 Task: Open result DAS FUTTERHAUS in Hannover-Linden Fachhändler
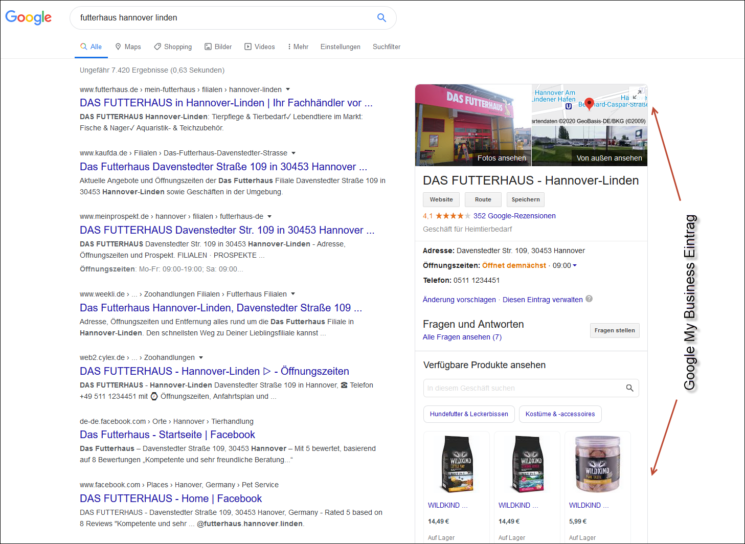226,103
